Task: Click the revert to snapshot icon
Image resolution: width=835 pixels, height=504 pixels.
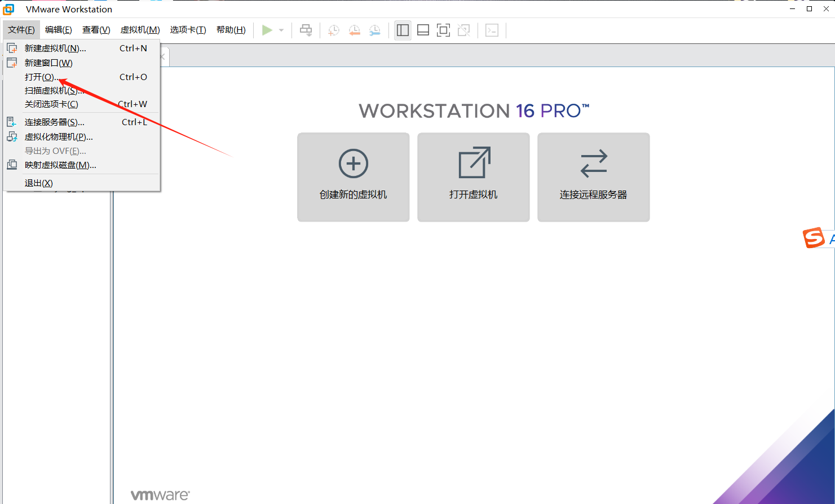Action: click(x=354, y=30)
